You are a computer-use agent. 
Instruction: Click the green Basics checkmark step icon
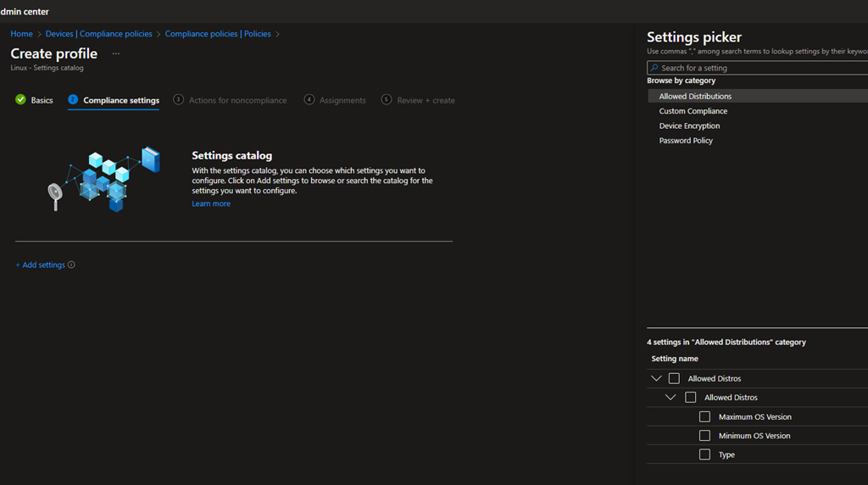pyautogui.click(x=20, y=100)
